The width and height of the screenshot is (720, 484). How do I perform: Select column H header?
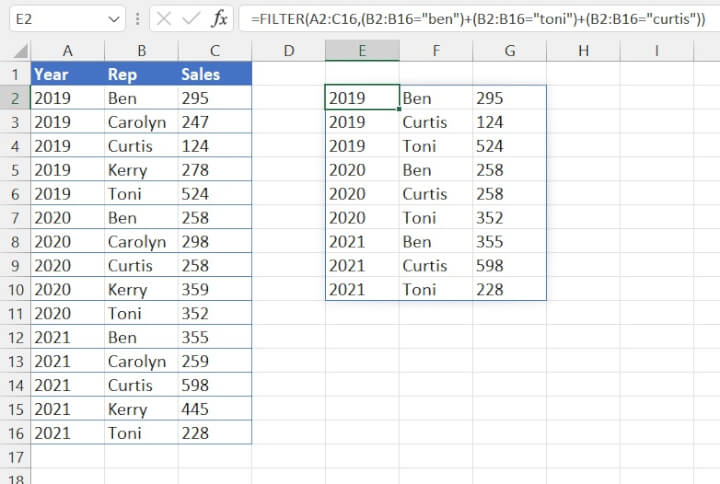pos(583,51)
